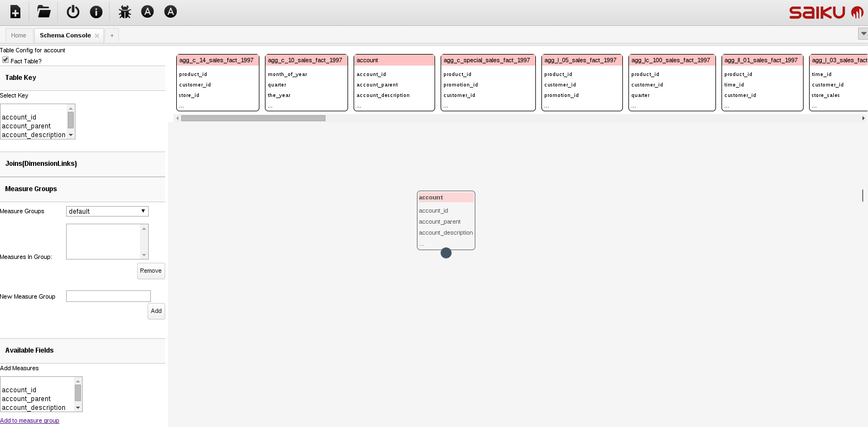Image resolution: width=868 pixels, height=427 pixels.
Task: Click promotion_id in agg_c_special table
Action: 461,85
